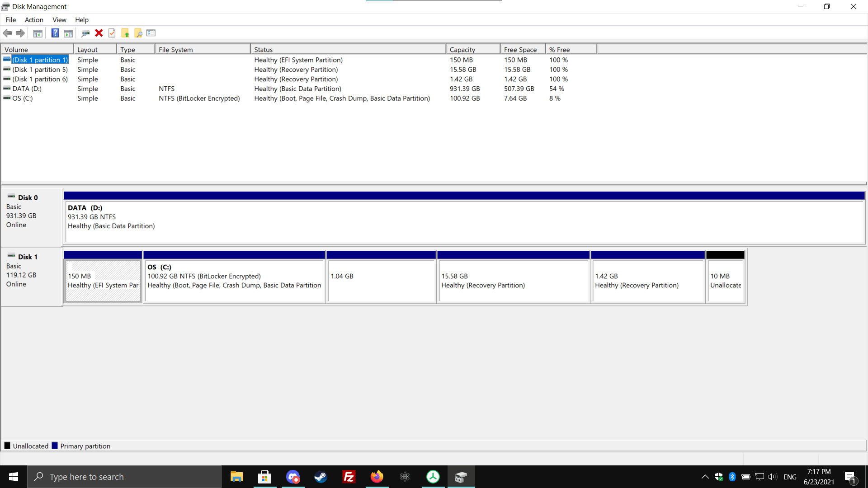Click the folder with green up arrow icon

[x=125, y=33]
